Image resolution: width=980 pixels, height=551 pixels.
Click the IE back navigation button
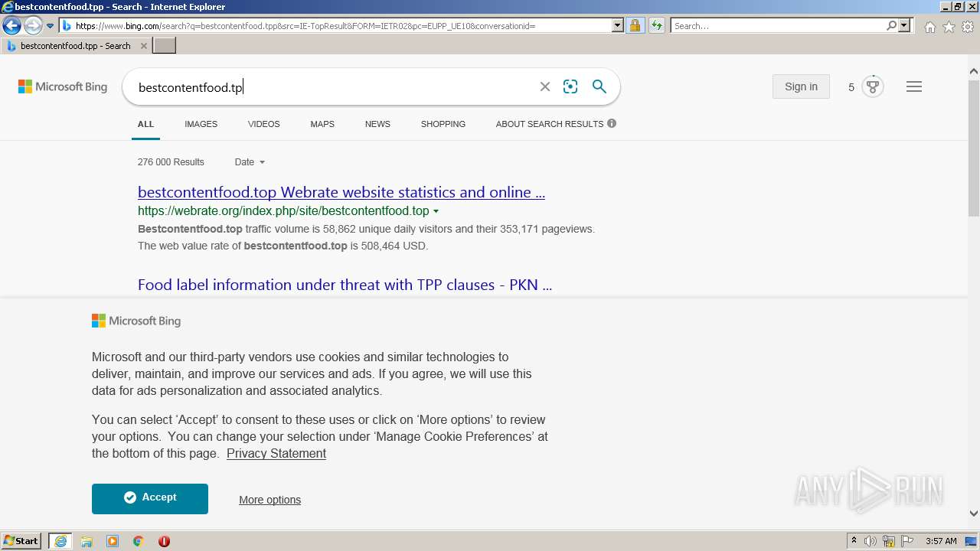pyautogui.click(x=11, y=25)
